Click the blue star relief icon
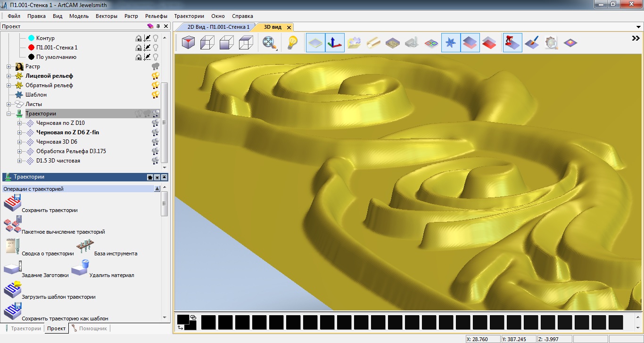 [x=451, y=43]
